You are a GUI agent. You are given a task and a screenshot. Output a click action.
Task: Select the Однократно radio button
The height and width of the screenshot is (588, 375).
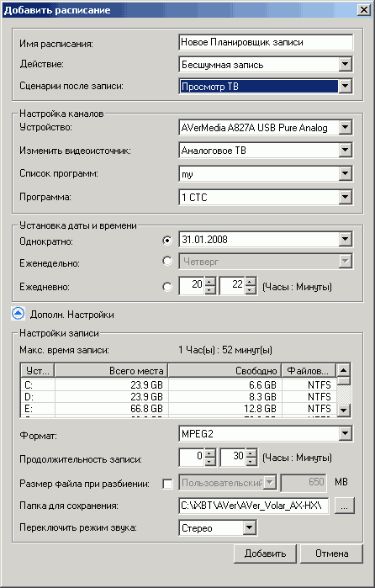[x=167, y=241]
